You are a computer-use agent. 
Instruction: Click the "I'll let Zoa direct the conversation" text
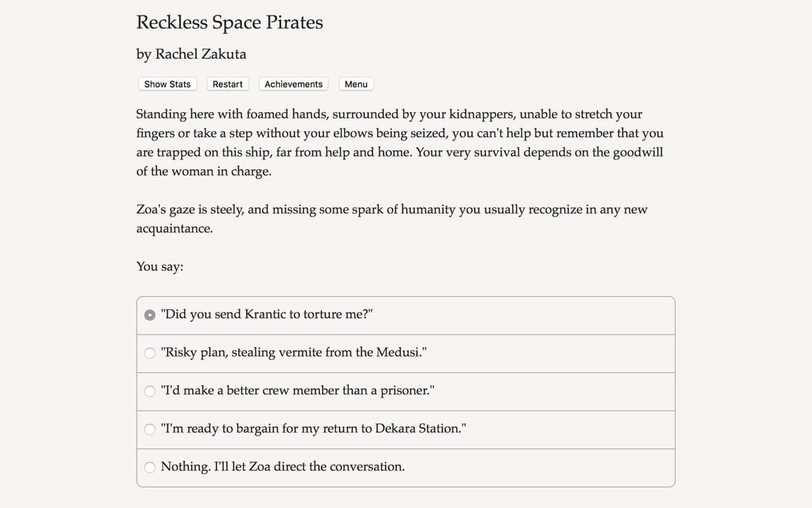283,467
